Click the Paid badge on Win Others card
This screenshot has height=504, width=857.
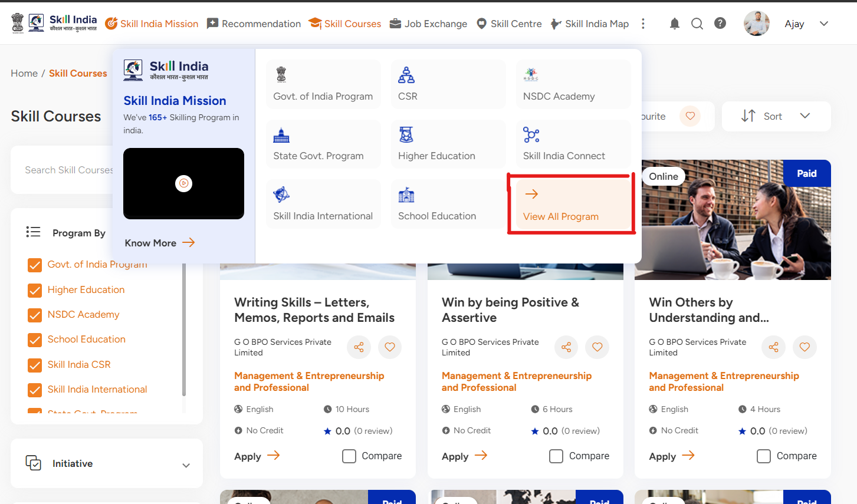pyautogui.click(x=807, y=173)
